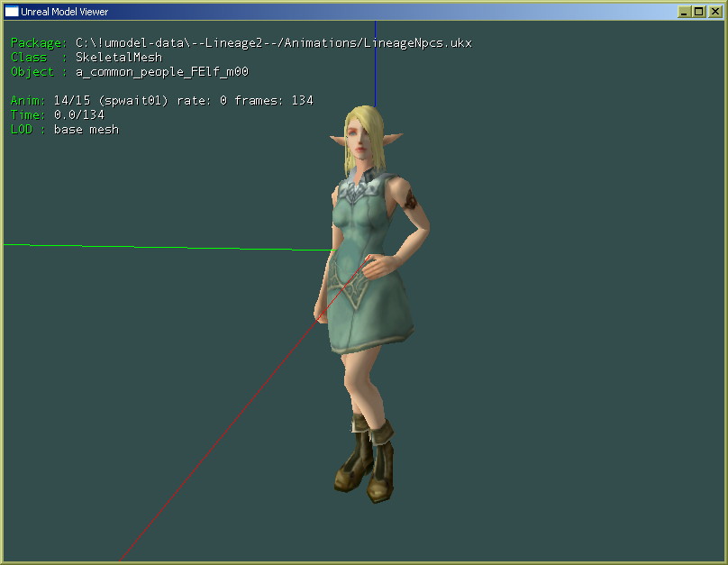
Task: Close the Unreal Model Viewer window
Action: point(715,12)
